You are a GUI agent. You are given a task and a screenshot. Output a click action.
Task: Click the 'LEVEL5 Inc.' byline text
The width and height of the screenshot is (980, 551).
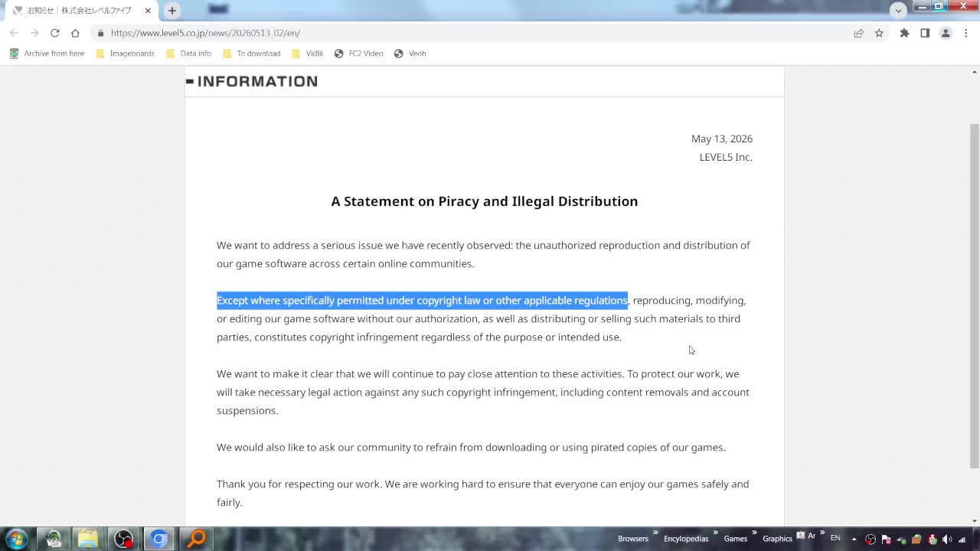coord(726,157)
